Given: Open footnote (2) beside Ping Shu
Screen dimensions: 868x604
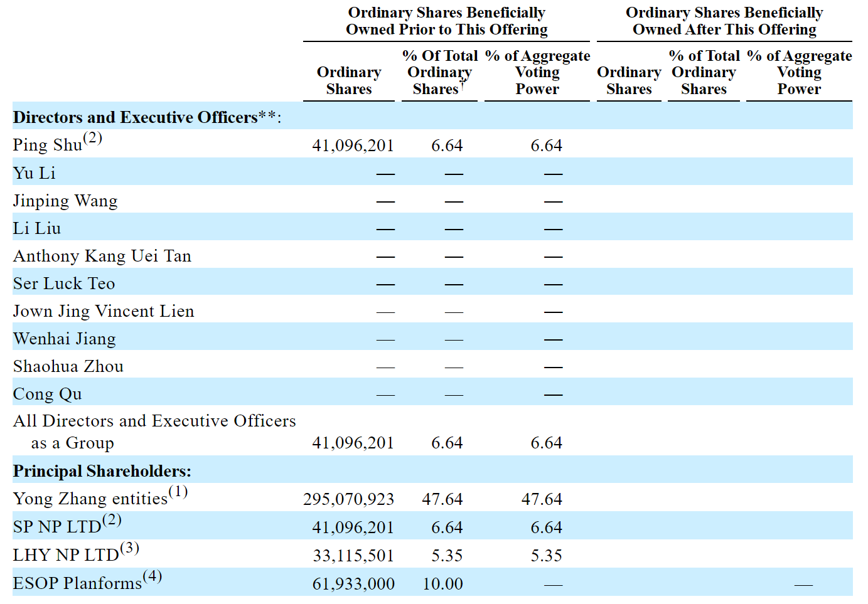Looking at the screenshot, I should [x=93, y=138].
